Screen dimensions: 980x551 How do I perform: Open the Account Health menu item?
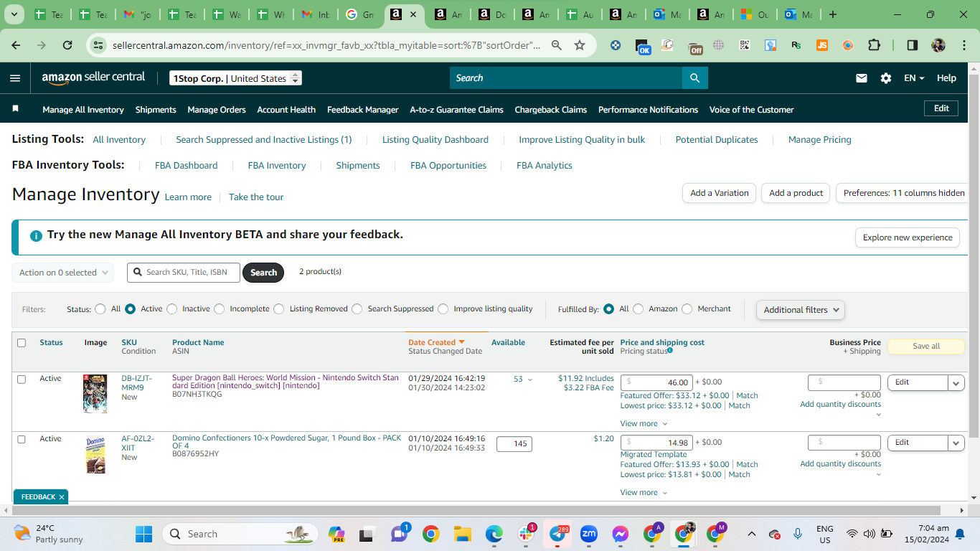coord(286,110)
